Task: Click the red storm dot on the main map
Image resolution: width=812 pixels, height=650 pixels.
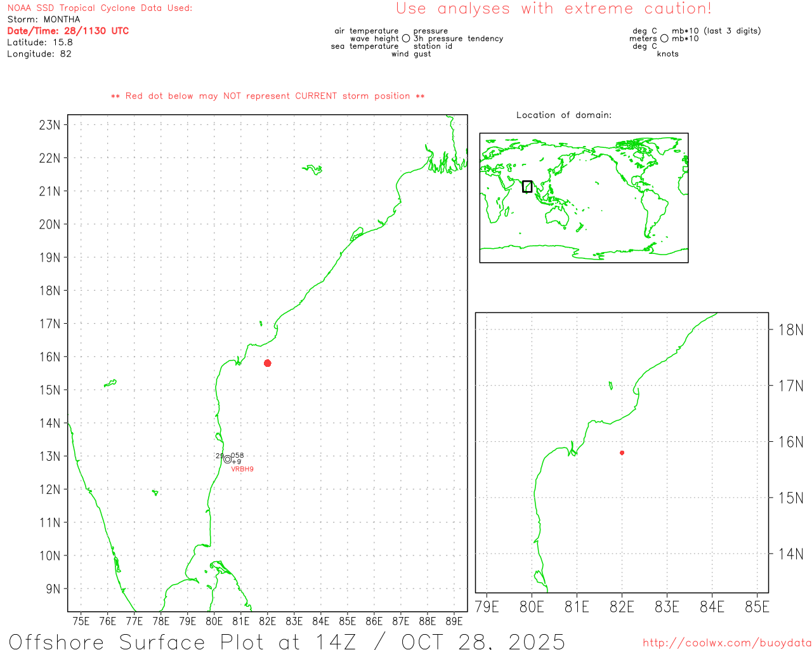Action: (x=268, y=363)
